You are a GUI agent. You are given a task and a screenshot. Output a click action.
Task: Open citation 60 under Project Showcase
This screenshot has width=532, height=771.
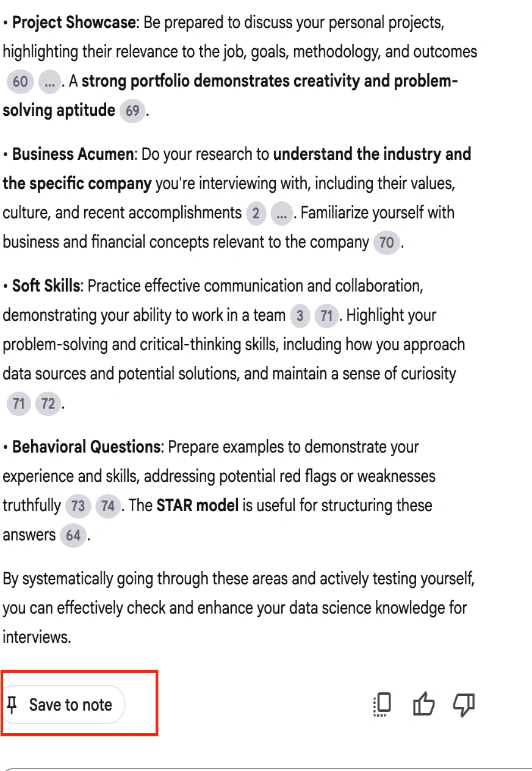pos(20,81)
